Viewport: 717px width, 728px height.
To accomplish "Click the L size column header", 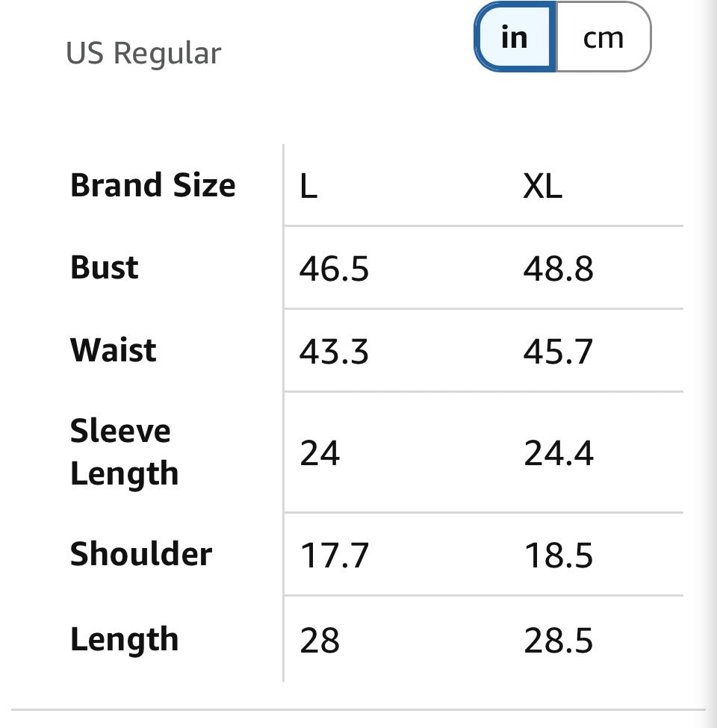I will (x=308, y=186).
